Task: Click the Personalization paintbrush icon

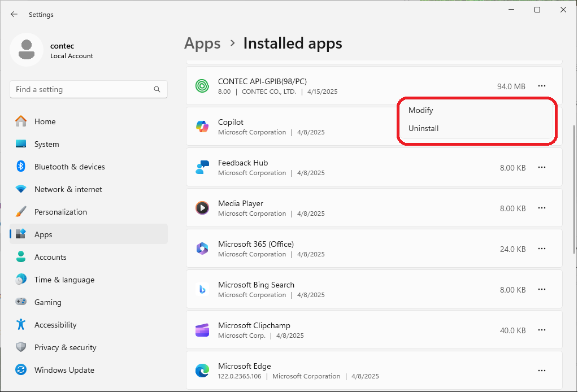Action: [21, 211]
